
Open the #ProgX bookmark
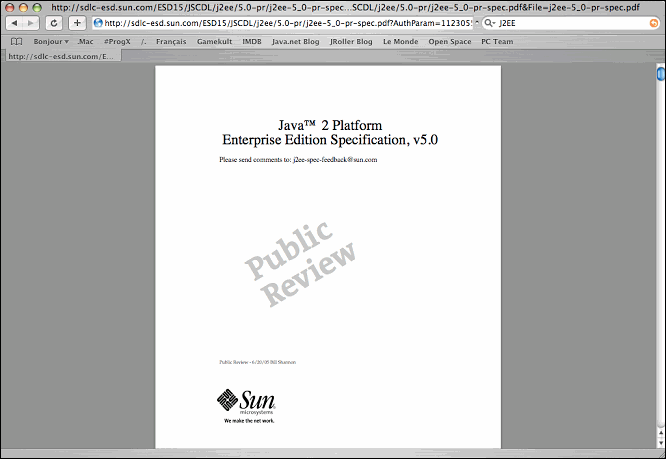point(117,42)
